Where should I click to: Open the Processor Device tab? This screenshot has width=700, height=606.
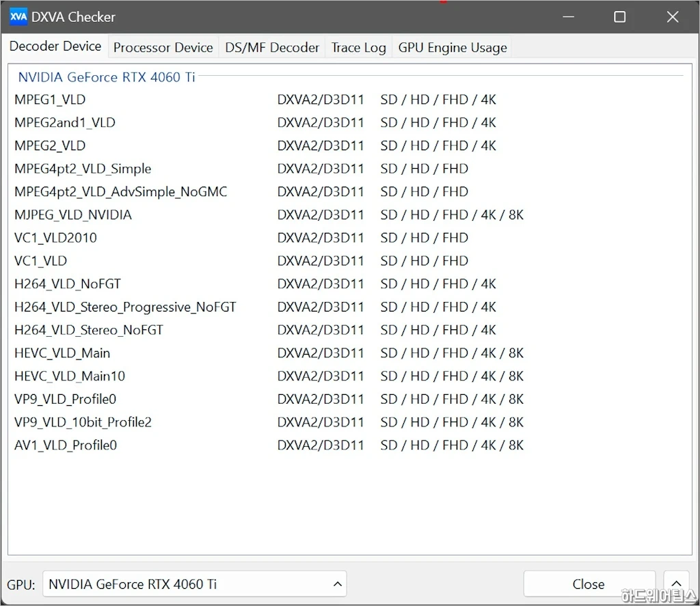pos(163,47)
